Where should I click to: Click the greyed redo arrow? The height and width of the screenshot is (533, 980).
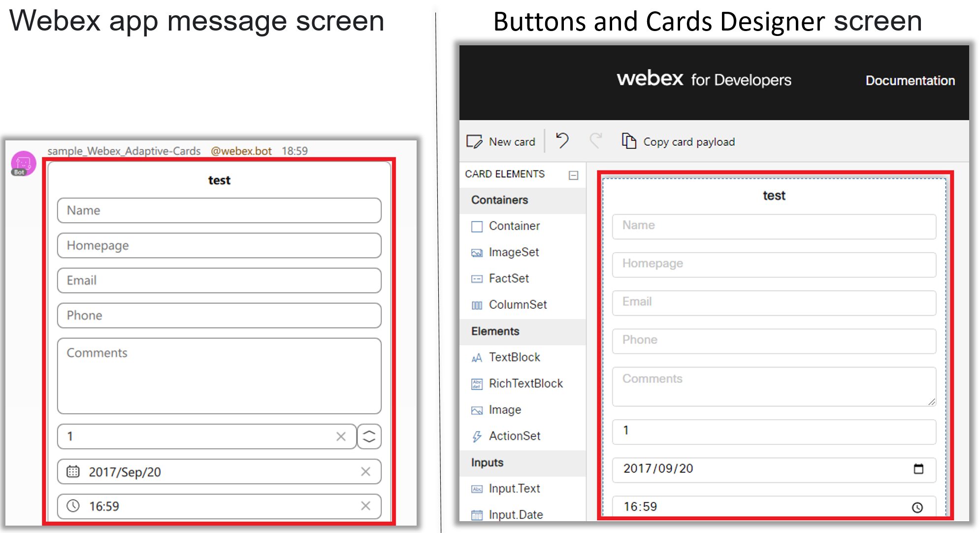[596, 141]
